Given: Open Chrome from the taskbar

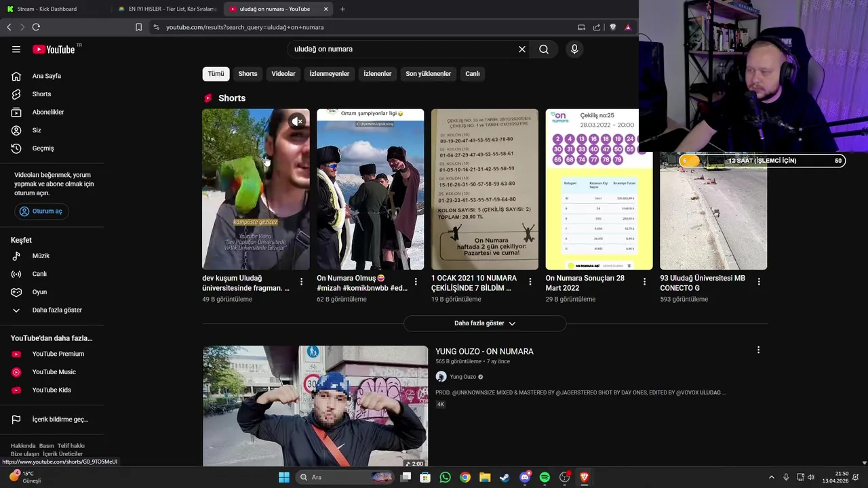Looking at the screenshot, I should [x=465, y=477].
